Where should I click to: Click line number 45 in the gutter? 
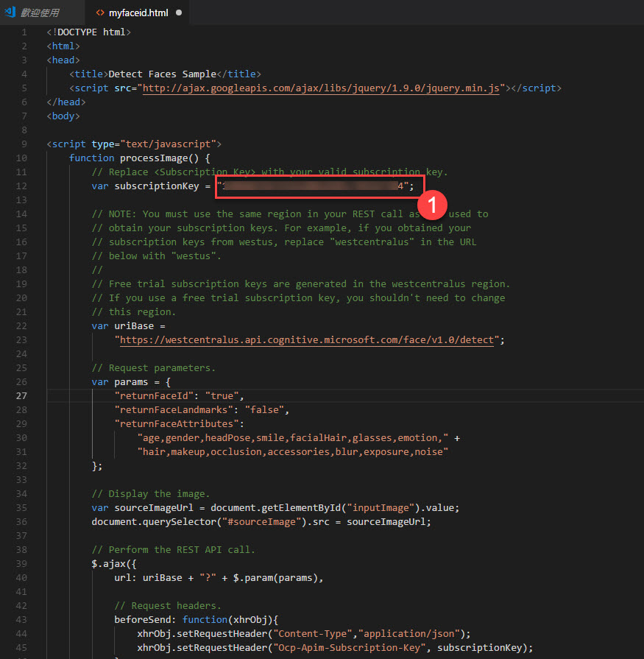pos(21,648)
